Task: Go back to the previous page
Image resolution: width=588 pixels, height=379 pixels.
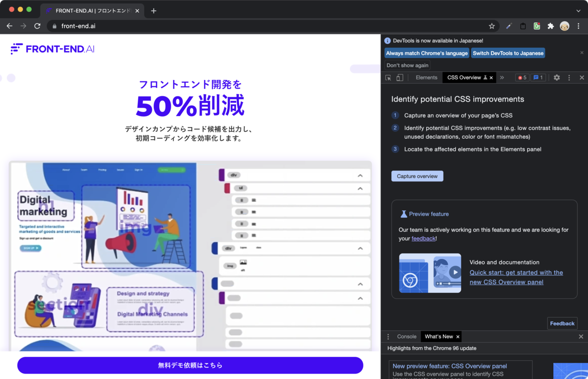Action: (x=9, y=26)
